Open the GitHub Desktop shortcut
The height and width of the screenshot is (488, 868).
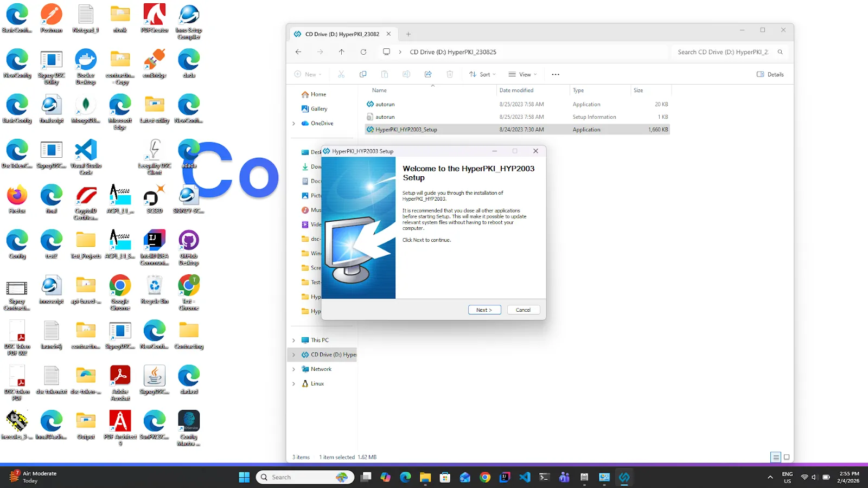pyautogui.click(x=189, y=247)
